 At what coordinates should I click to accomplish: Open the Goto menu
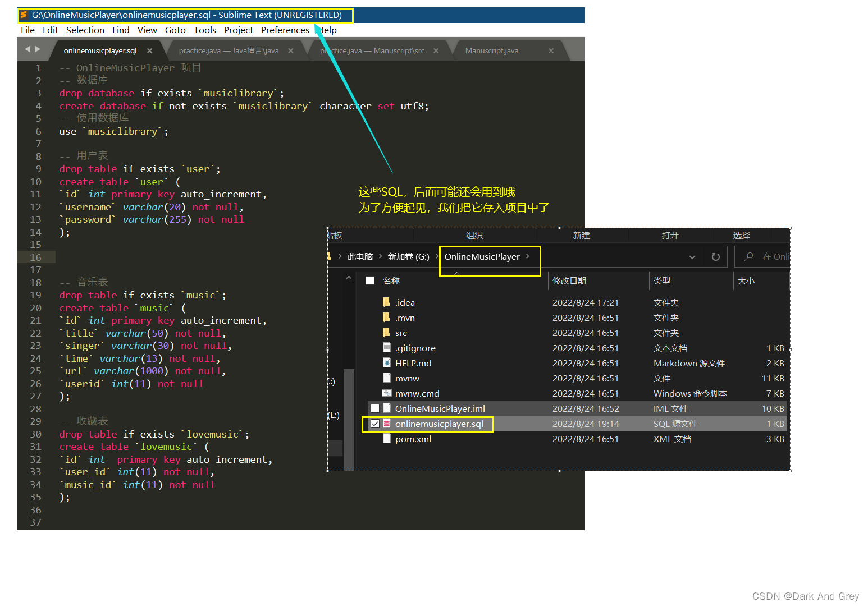pos(175,30)
